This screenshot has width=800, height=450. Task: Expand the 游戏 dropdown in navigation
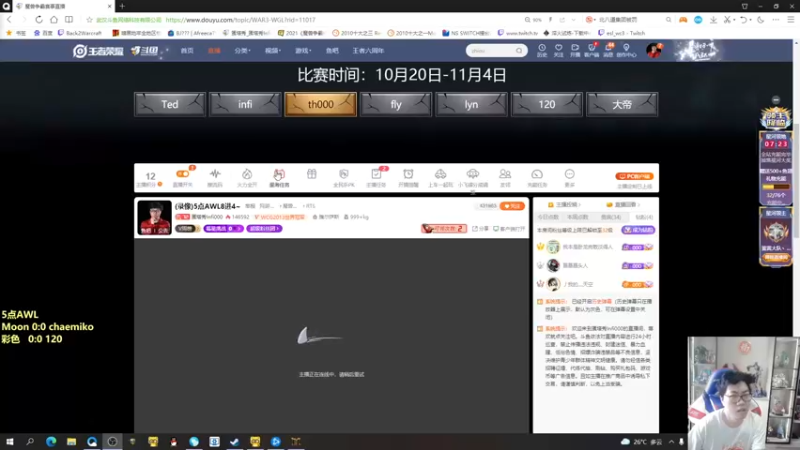[303, 51]
